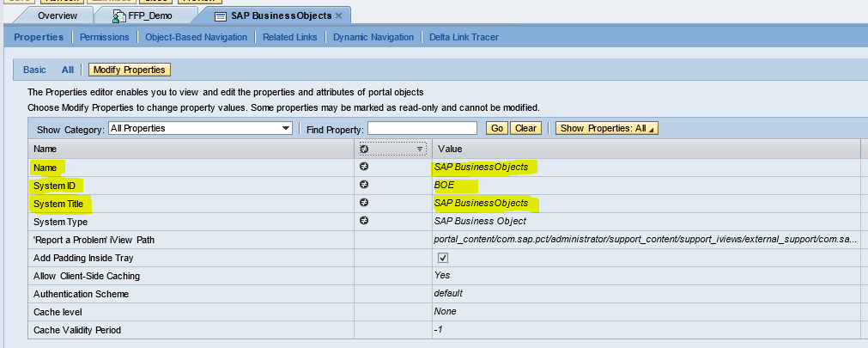Click the status icon in the column header
The width and height of the screenshot is (868, 348).
pyautogui.click(x=364, y=149)
